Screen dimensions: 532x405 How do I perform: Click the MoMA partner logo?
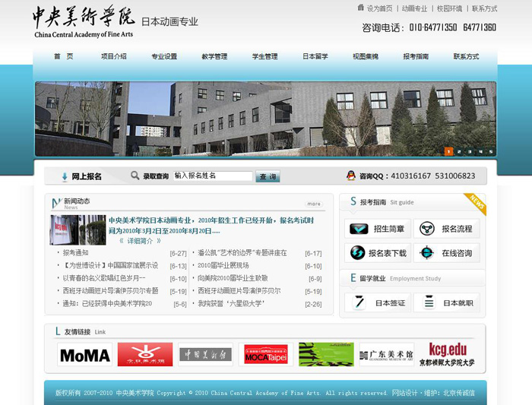pos(84,355)
